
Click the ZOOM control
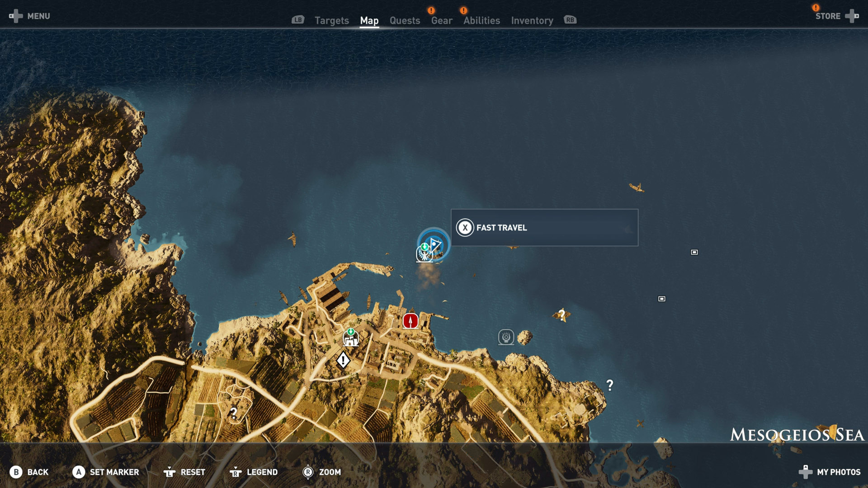point(322,472)
